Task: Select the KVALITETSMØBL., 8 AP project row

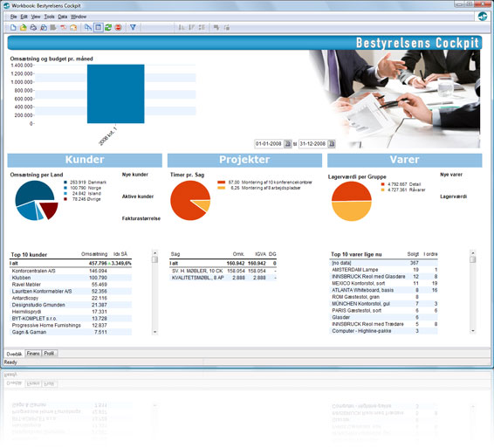Action: pyautogui.click(x=223, y=278)
